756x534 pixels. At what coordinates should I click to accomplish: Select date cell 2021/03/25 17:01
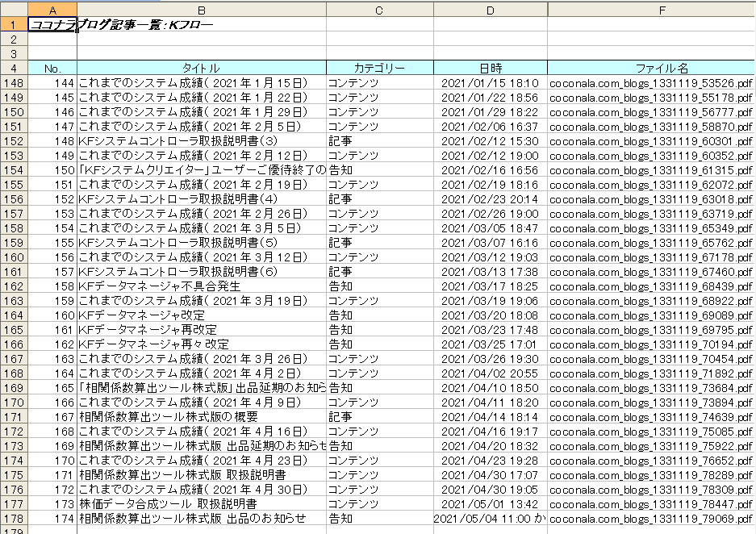click(x=491, y=344)
